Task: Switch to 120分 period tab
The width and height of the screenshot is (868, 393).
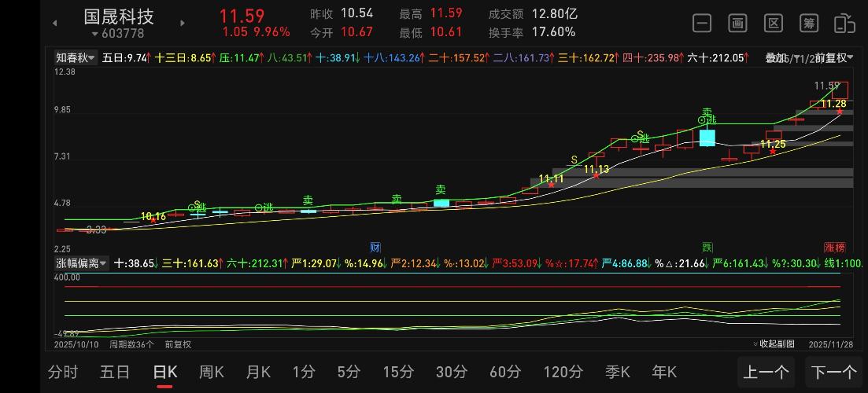Action: click(563, 372)
